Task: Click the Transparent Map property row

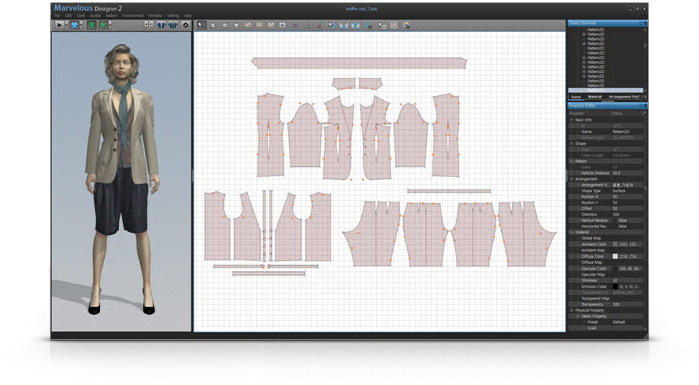Action: tap(606, 298)
